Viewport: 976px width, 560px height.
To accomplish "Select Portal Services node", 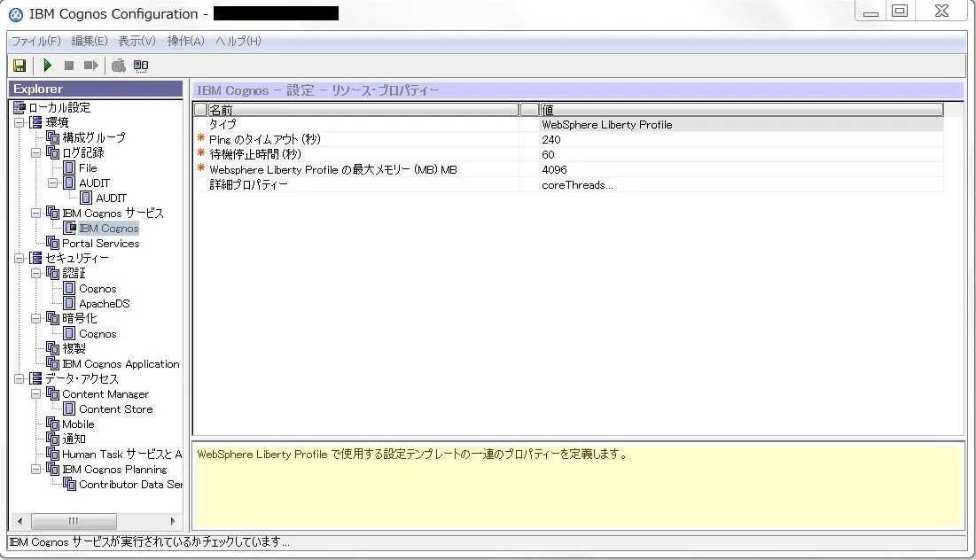I will [100, 244].
